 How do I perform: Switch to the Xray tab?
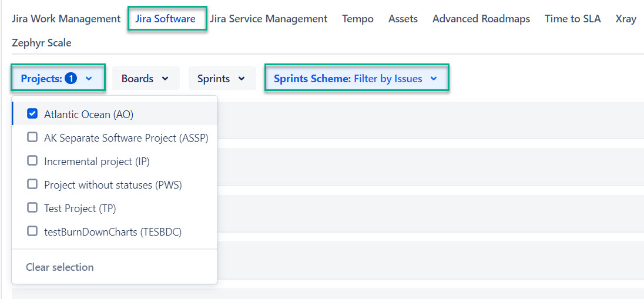(625, 19)
